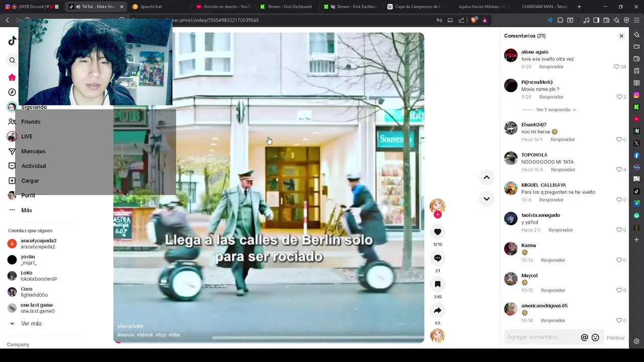
Task: Open the Brave Rewards triangle icon
Action: pyautogui.click(x=485, y=20)
